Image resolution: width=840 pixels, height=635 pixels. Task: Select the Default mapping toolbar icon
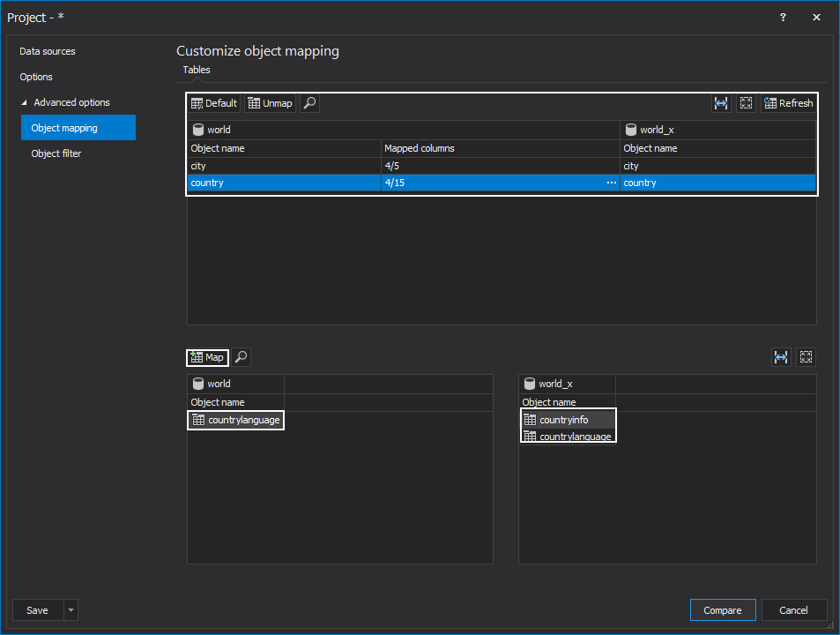[x=213, y=103]
